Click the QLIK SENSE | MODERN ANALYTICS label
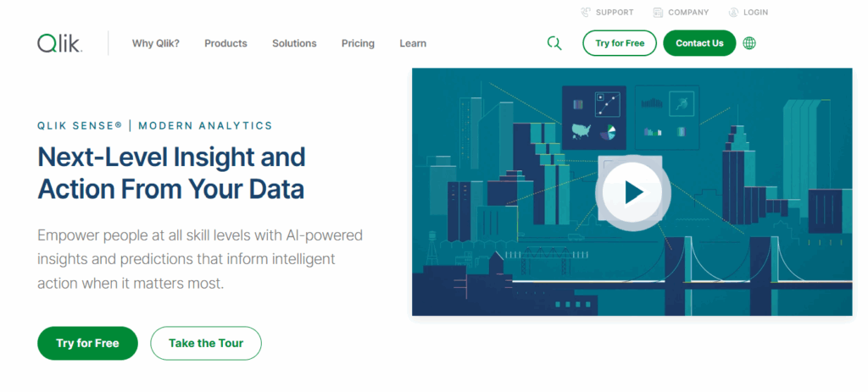The width and height of the screenshot is (868, 392). (155, 125)
